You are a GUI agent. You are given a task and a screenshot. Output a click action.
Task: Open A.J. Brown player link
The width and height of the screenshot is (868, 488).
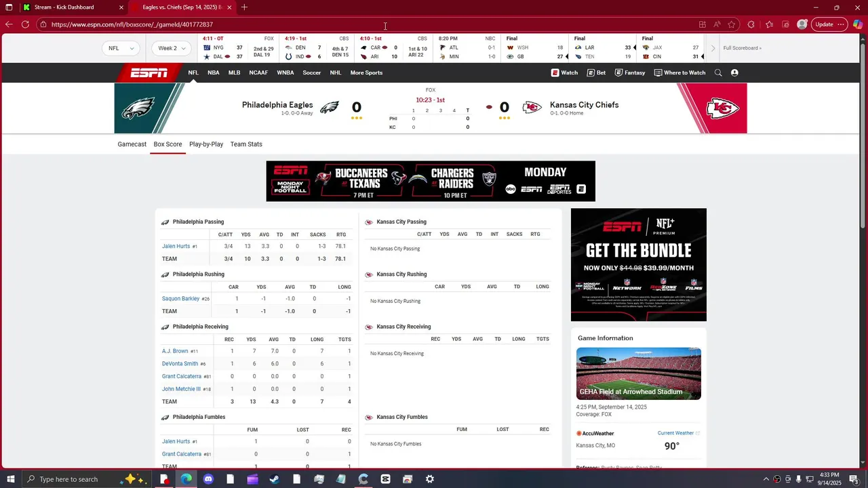point(175,351)
